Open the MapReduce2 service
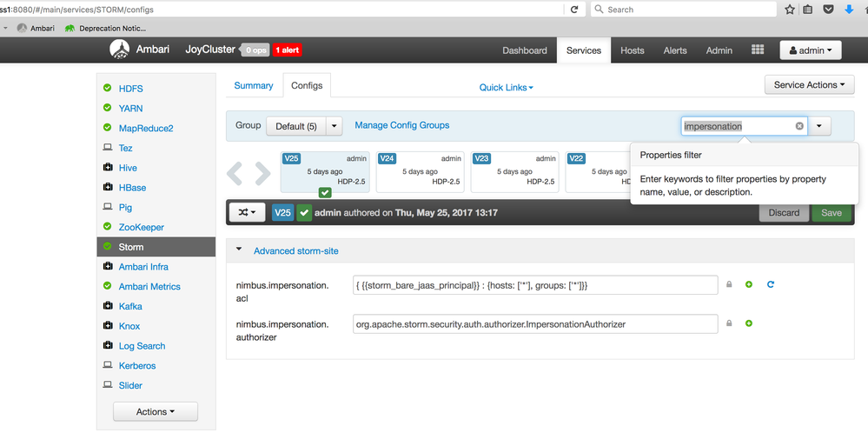The height and width of the screenshot is (433, 868). point(146,128)
